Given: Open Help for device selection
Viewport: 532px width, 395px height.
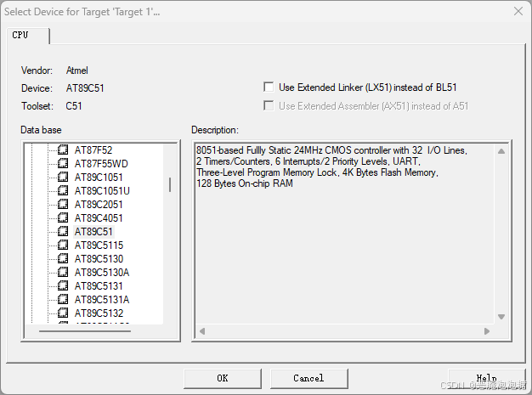Looking at the screenshot, I should pyautogui.click(x=487, y=378).
